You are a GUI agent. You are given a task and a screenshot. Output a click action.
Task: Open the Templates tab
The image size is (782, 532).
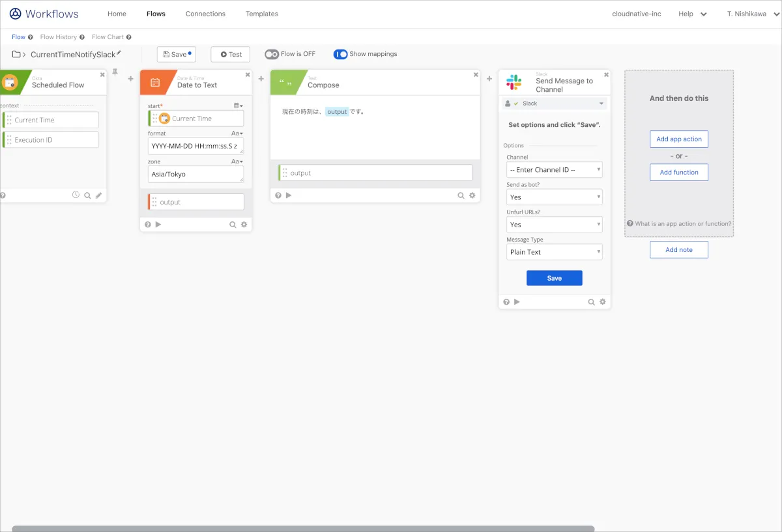pos(262,14)
